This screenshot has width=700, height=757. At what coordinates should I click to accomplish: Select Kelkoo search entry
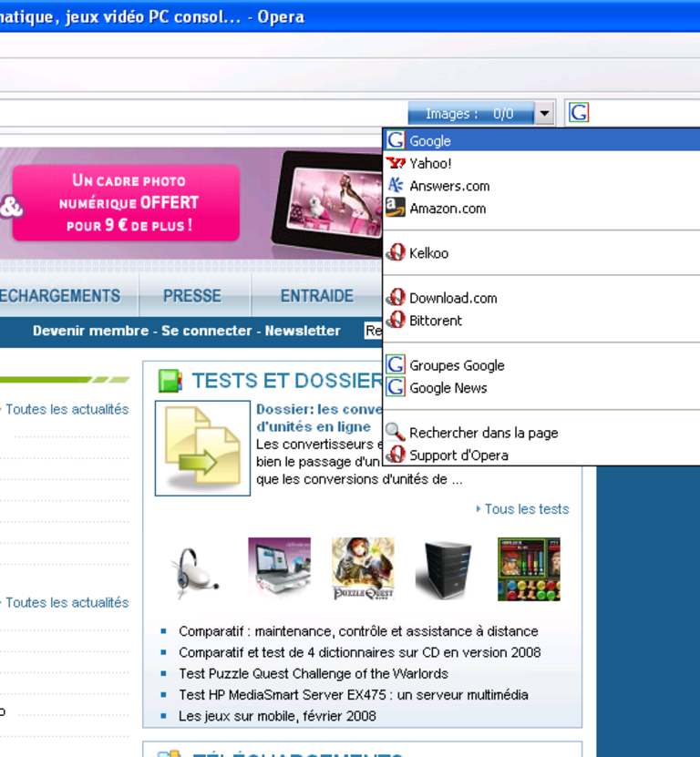542,253
